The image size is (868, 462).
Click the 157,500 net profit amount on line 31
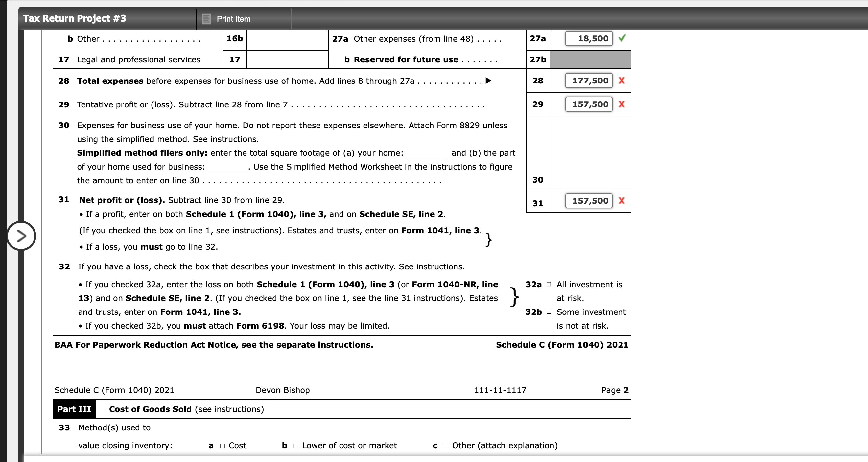[589, 200]
